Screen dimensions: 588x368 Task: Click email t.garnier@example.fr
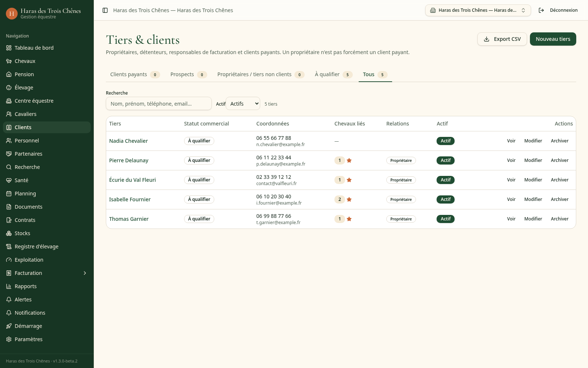(x=278, y=223)
